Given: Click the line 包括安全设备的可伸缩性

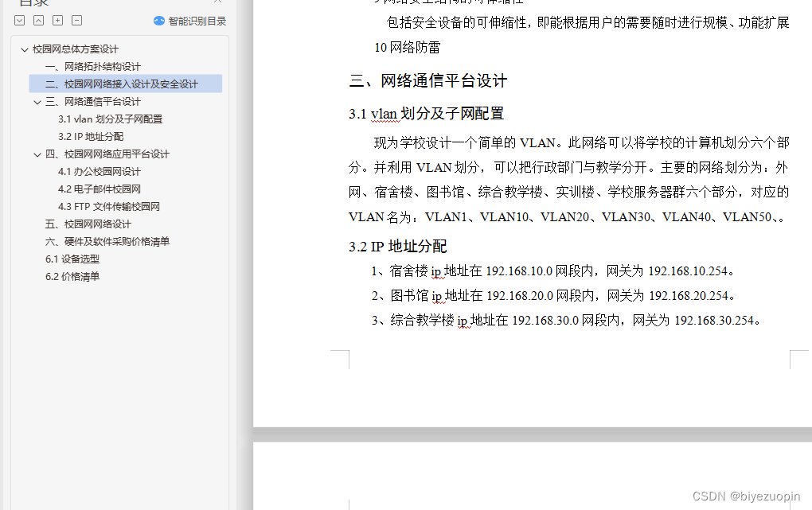Looking at the screenshot, I should [588, 23].
